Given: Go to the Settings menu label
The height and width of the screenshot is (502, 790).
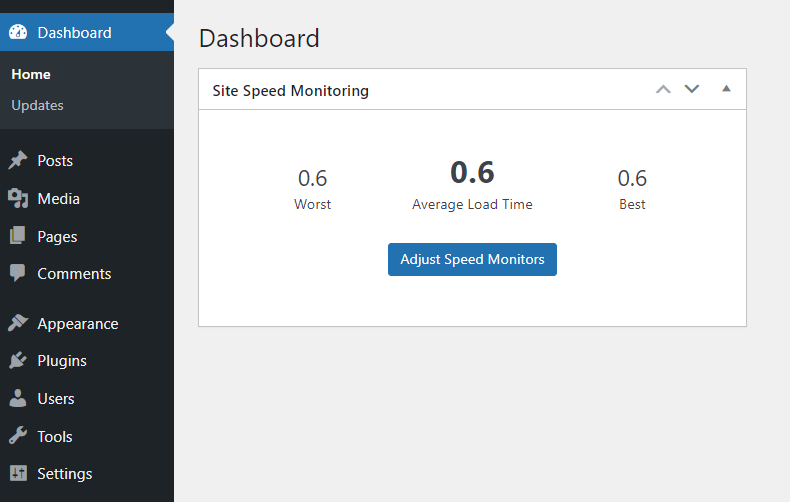Looking at the screenshot, I should coord(65,474).
